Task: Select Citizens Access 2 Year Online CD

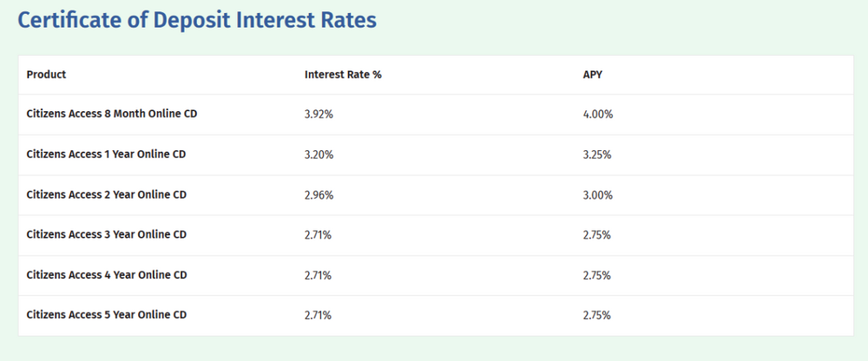Action: (x=107, y=195)
